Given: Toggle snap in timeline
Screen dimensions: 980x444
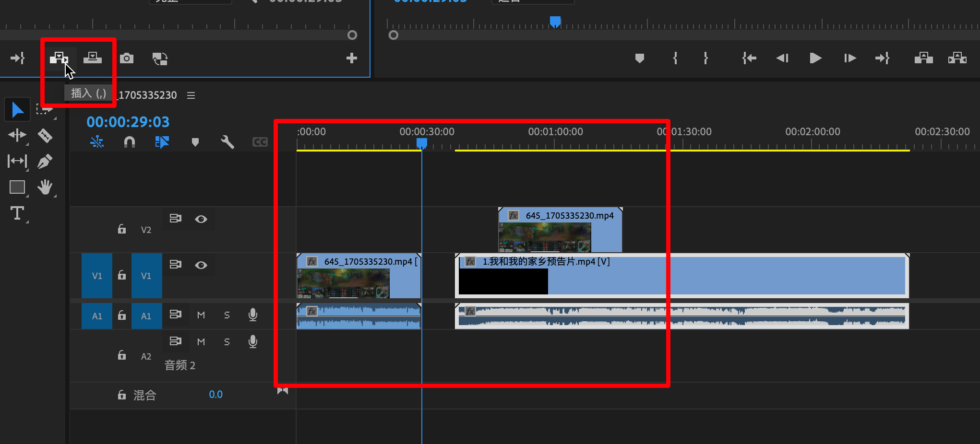Looking at the screenshot, I should [x=130, y=142].
